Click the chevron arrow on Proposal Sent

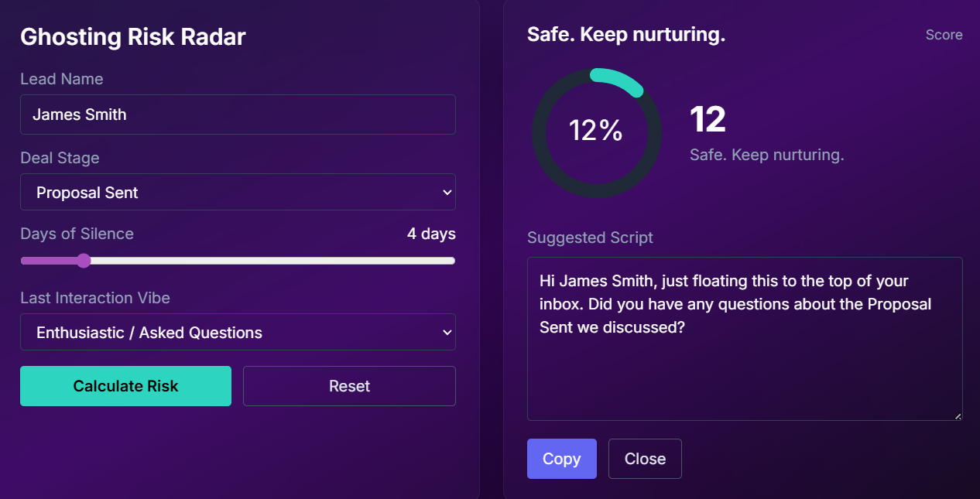click(x=447, y=193)
